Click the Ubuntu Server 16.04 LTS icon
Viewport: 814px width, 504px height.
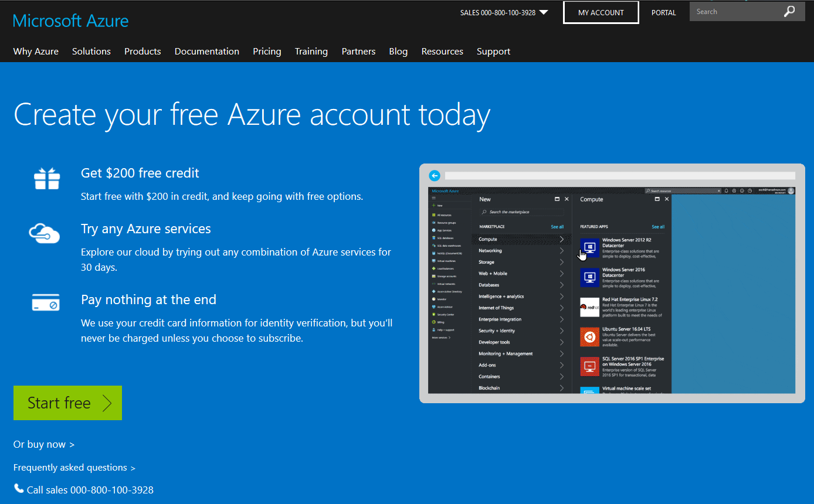[x=589, y=337]
